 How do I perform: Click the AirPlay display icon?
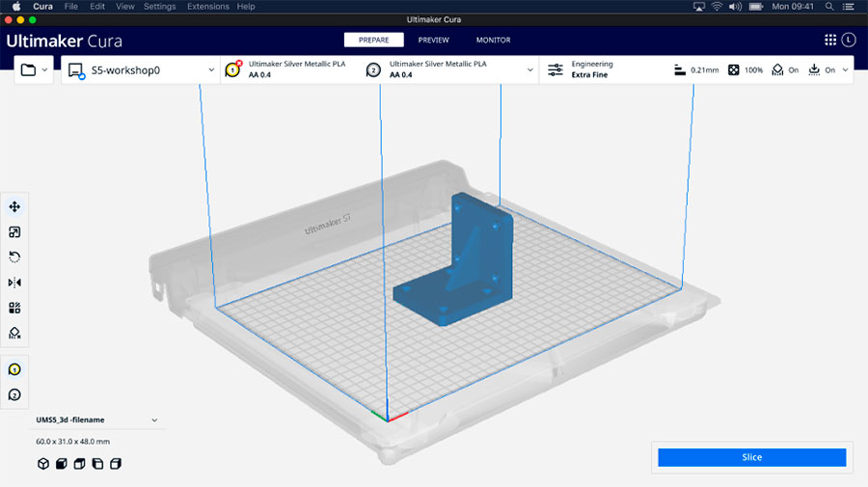(699, 7)
